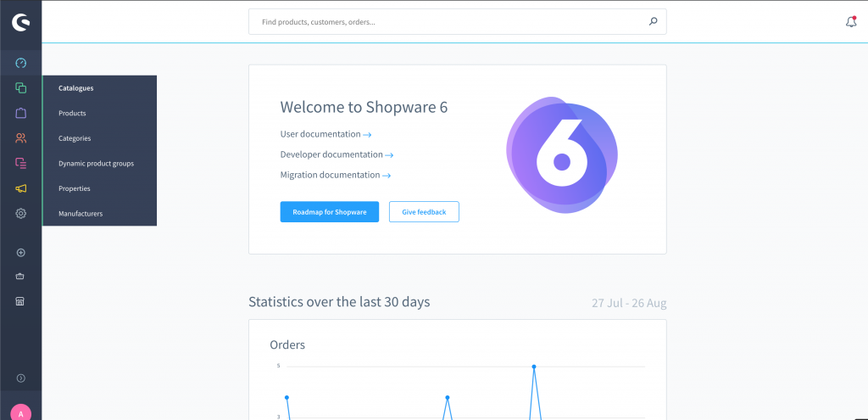
Task: Open Manufacturers from flyout menu
Action: (x=81, y=213)
